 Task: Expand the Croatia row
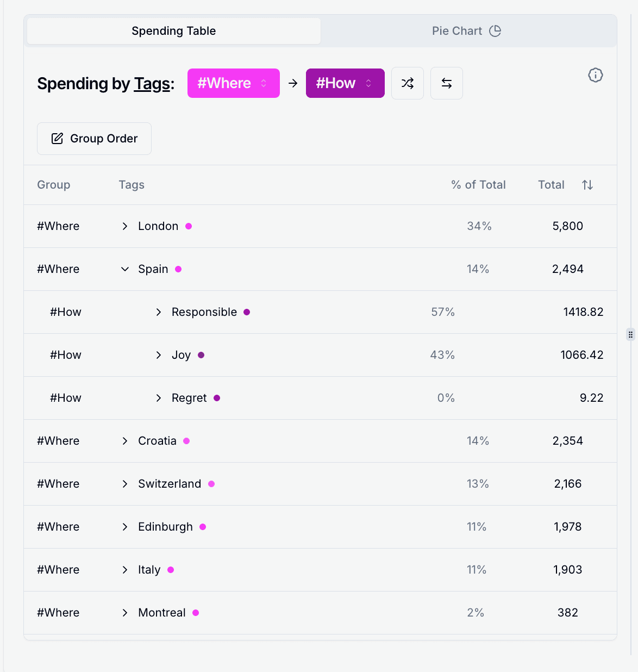point(124,441)
